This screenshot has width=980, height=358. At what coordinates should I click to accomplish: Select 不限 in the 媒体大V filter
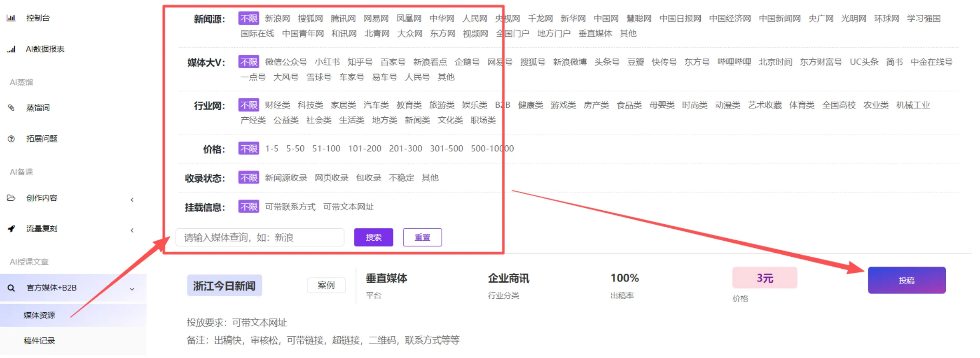click(249, 62)
